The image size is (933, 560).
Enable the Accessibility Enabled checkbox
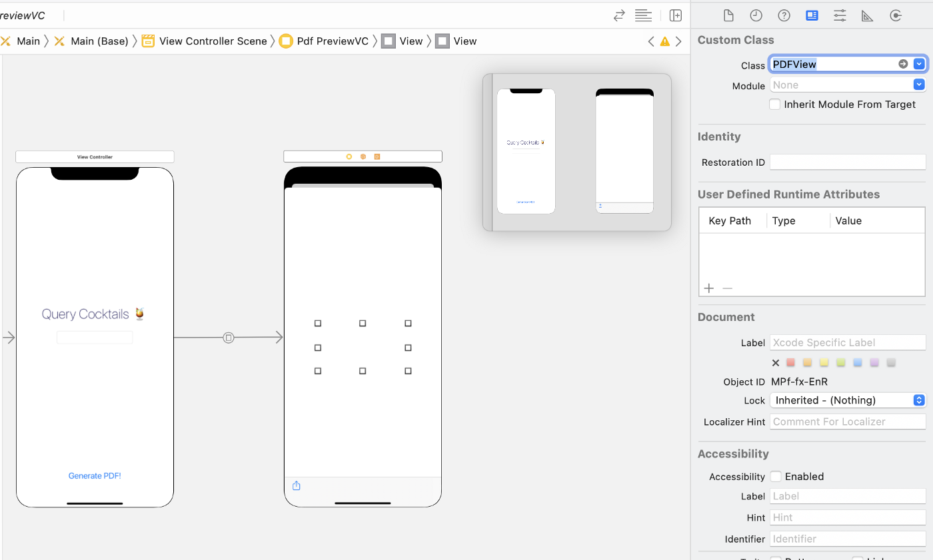click(x=776, y=476)
